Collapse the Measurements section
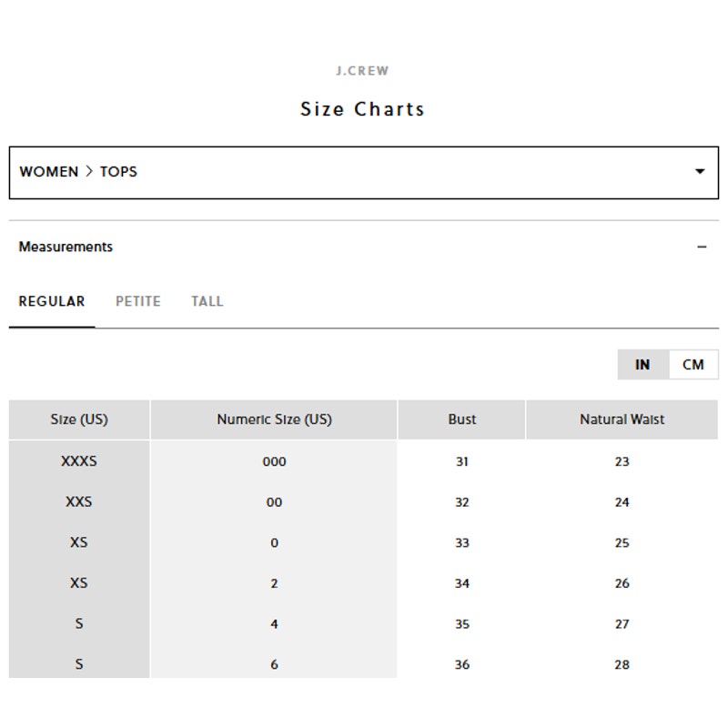 [x=363, y=247]
